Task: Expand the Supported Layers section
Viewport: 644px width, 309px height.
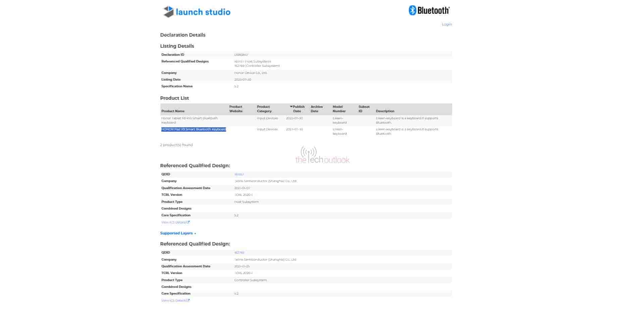Action: coord(178,233)
